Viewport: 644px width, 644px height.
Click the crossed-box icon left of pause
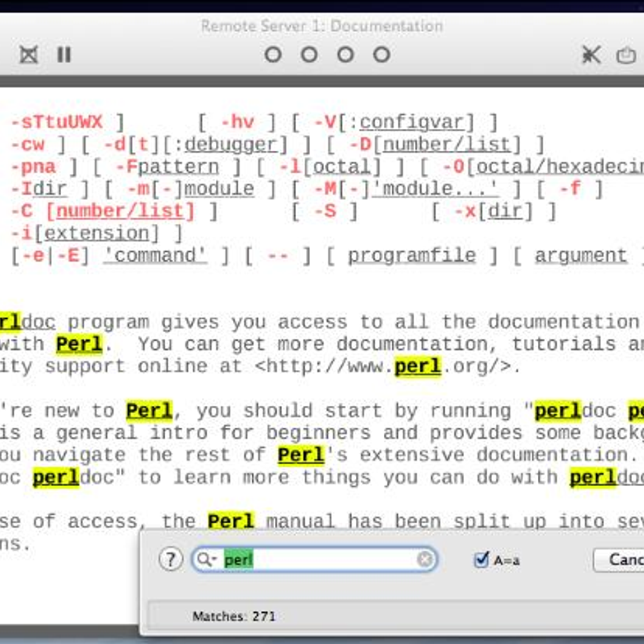point(29,55)
